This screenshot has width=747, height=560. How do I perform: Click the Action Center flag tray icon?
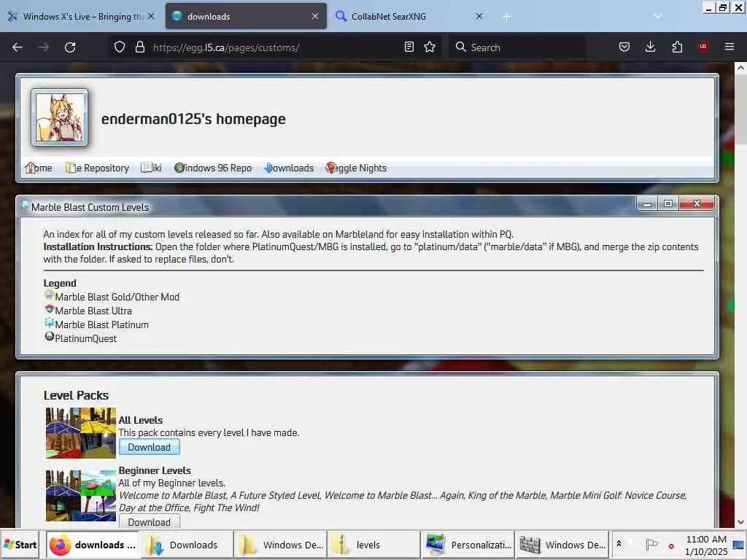[651, 544]
